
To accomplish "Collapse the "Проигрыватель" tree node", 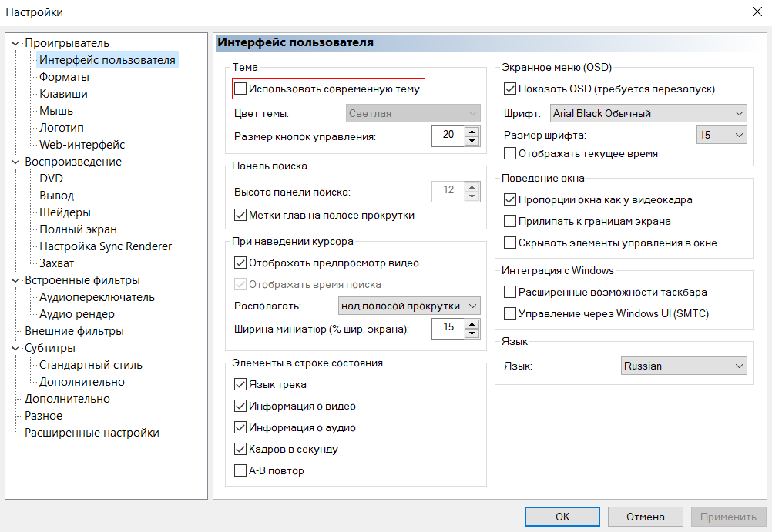I will coord(15,44).
